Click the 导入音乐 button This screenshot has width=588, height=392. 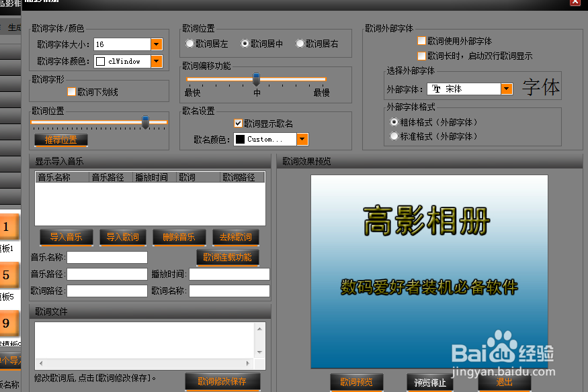pyautogui.click(x=67, y=238)
